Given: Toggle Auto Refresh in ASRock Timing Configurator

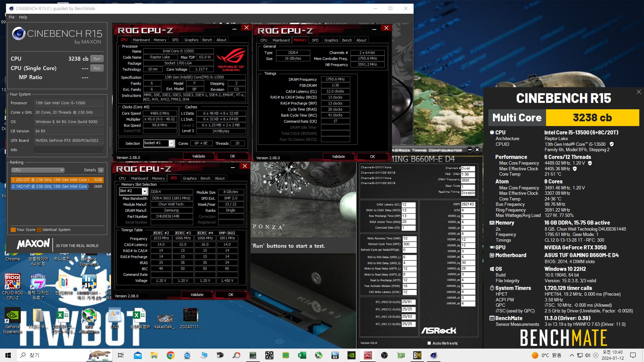Looking at the screenshot, I should pos(429,343).
